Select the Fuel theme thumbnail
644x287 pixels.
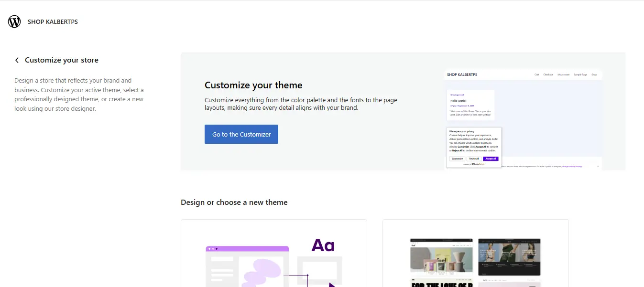[x=441, y=256]
